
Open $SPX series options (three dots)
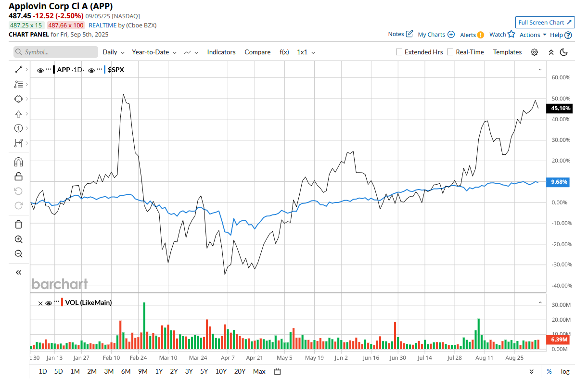tap(99, 69)
